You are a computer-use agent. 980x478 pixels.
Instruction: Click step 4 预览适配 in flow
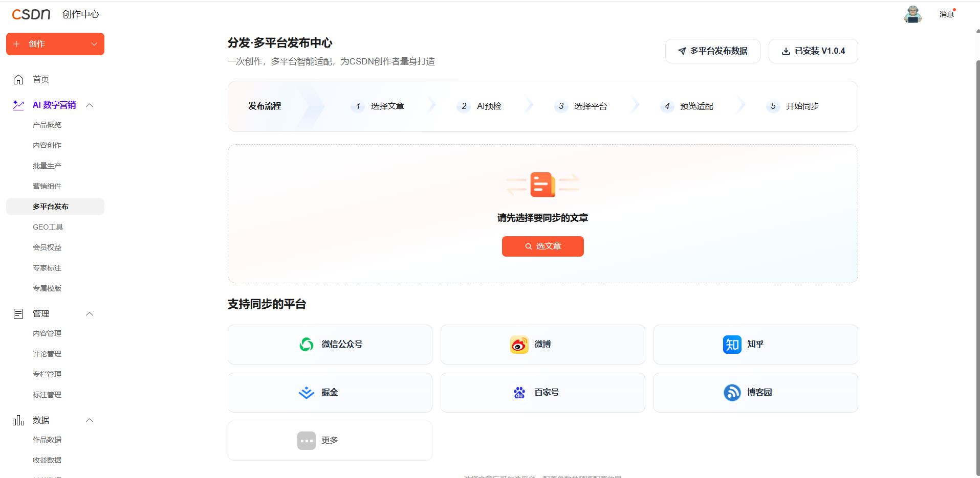(687, 106)
